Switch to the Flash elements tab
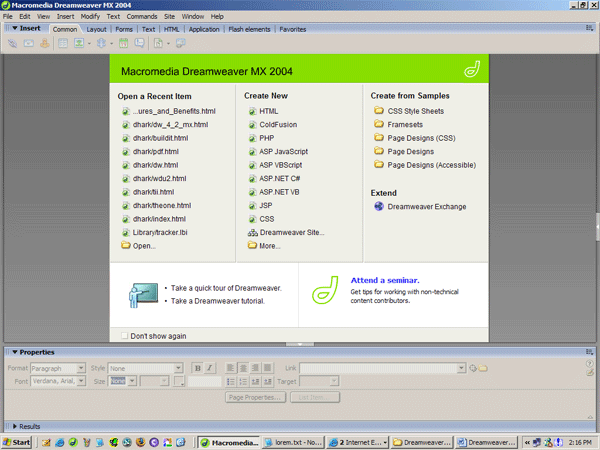 pos(249,29)
